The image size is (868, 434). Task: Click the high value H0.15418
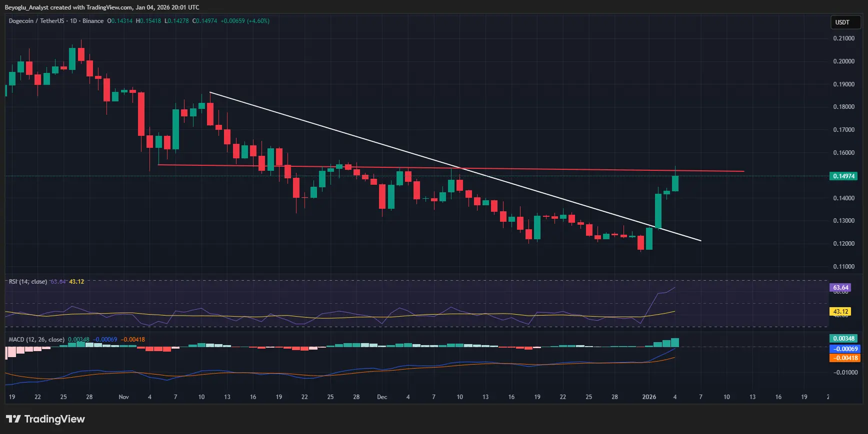tap(148, 21)
